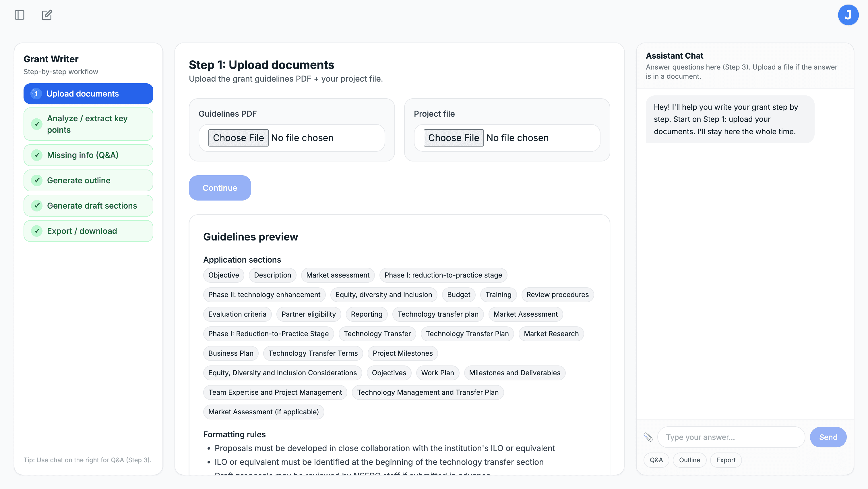Image resolution: width=868 pixels, height=489 pixels.
Task: Click the Market Research section tag
Action: (551, 334)
